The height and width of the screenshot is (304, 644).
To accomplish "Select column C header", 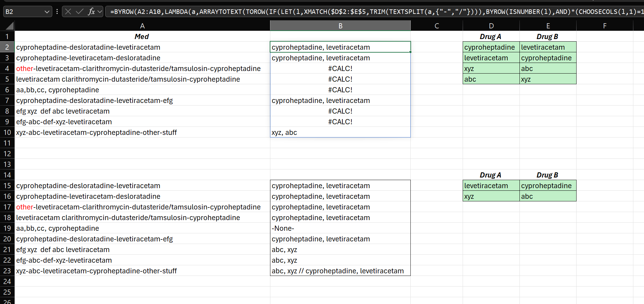I will pos(437,26).
